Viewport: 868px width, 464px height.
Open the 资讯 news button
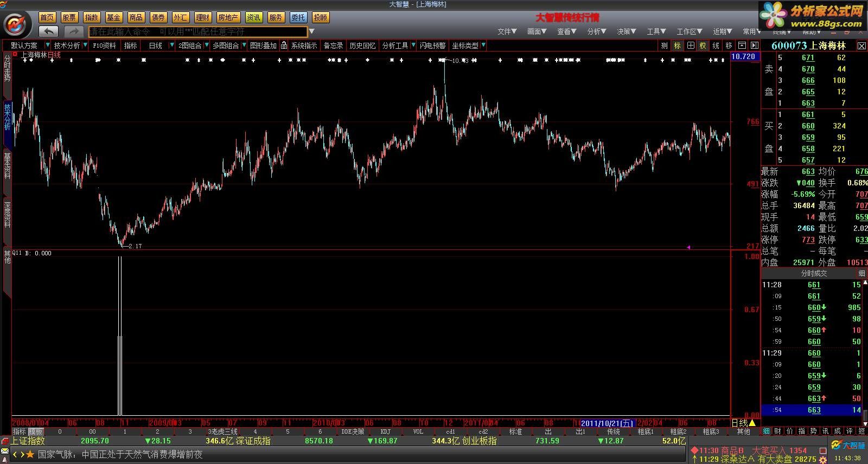pyautogui.click(x=253, y=17)
